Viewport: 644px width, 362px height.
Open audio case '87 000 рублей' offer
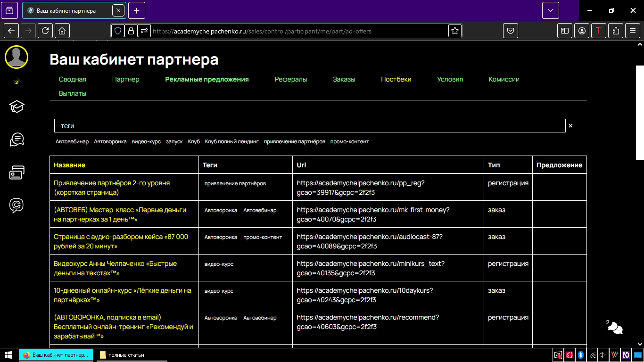(x=121, y=241)
